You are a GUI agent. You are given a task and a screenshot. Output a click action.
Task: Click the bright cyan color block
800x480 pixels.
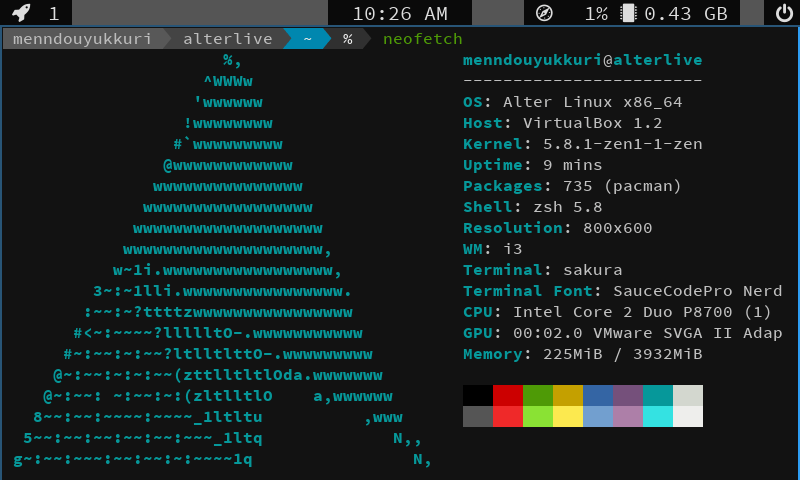(x=658, y=416)
